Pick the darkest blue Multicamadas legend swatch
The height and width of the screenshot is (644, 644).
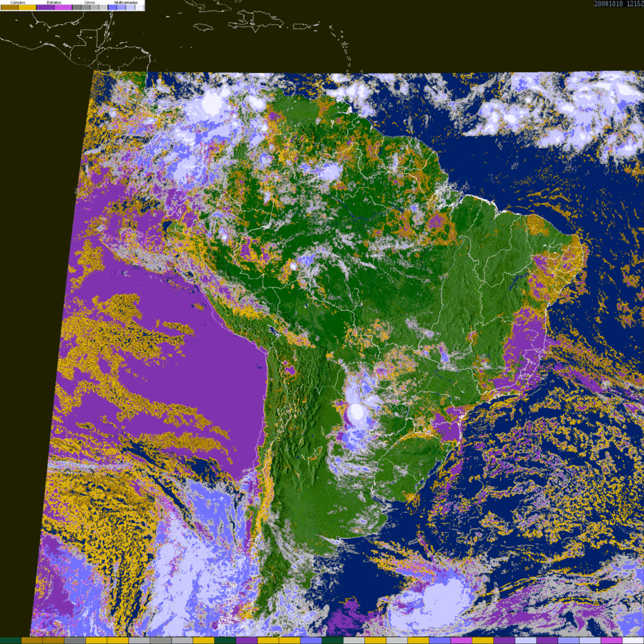tap(112, 7)
